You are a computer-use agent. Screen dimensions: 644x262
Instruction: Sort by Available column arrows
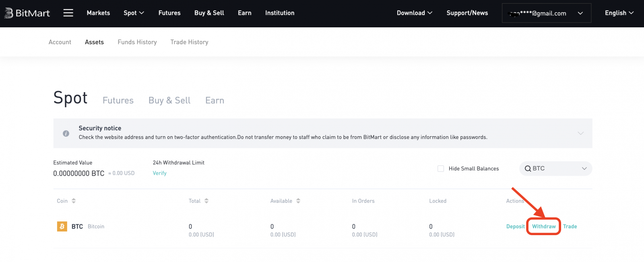tap(298, 201)
